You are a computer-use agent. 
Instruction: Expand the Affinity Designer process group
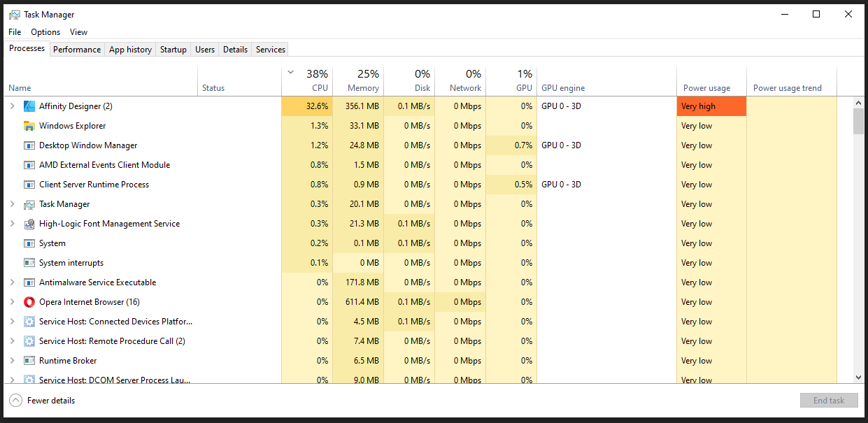(x=12, y=106)
